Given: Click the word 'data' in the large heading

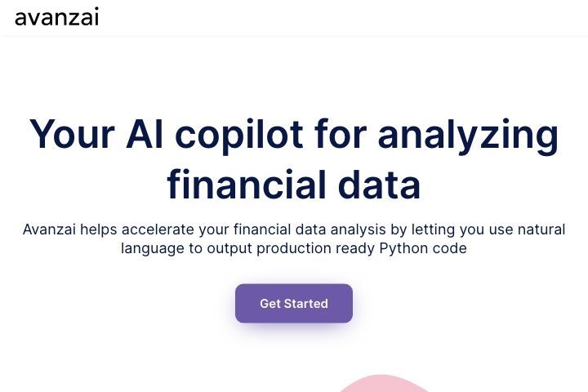Looking at the screenshot, I should pyautogui.click(x=379, y=185).
